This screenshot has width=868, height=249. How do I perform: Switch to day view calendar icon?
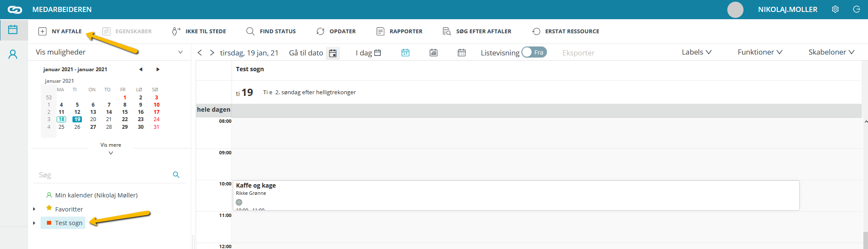pyautogui.click(x=405, y=52)
